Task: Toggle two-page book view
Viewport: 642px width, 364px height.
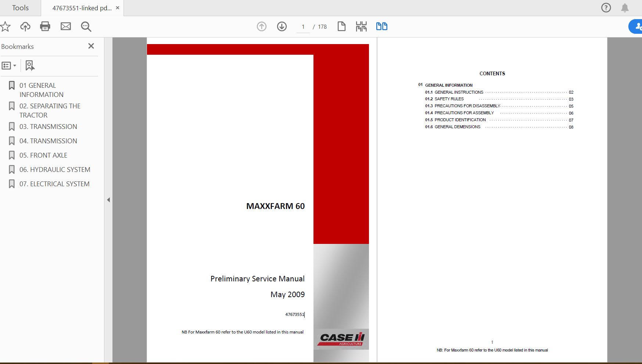Action: click(x=381, y=26)
